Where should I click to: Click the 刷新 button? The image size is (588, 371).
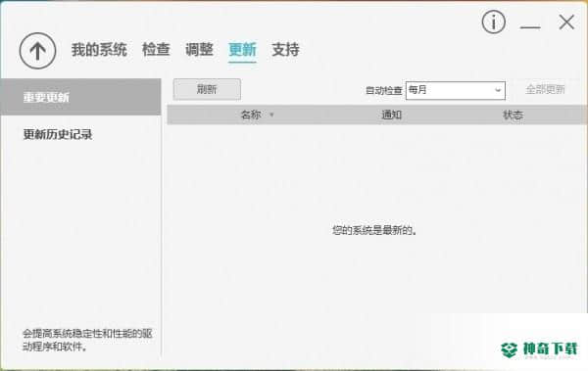[207, 89]
